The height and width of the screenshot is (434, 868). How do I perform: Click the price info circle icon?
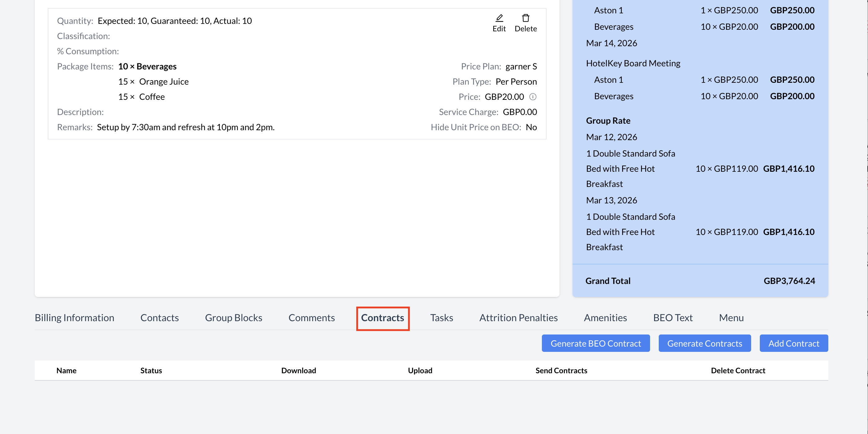pyautogui.click(x=533, y=97)
